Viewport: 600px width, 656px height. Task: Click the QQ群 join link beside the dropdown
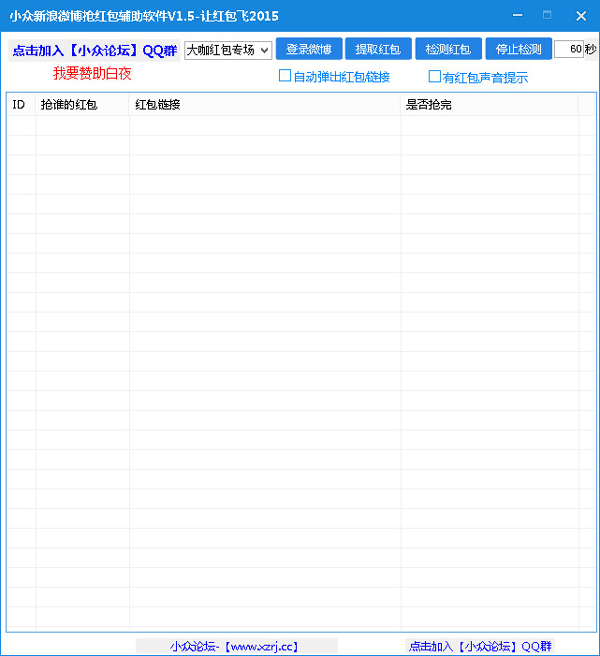94,51
